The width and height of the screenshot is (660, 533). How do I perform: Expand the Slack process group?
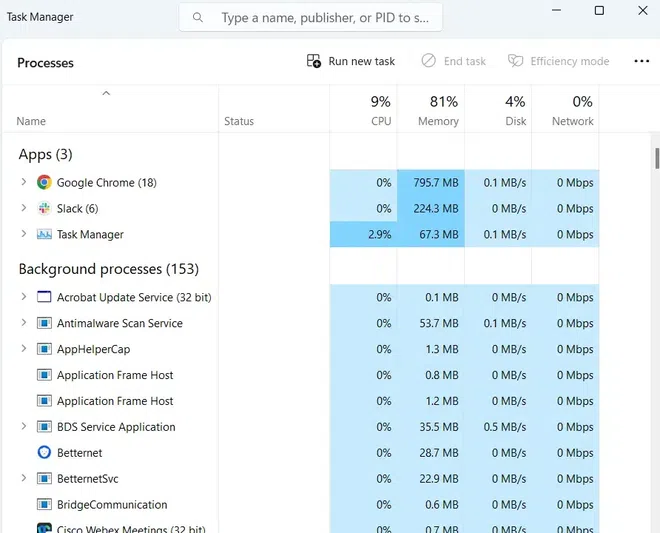coord(24,208)
